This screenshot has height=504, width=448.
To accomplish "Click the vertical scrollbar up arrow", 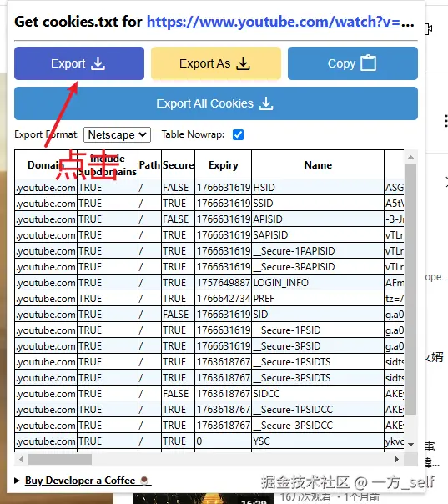I will pos(410,157).
